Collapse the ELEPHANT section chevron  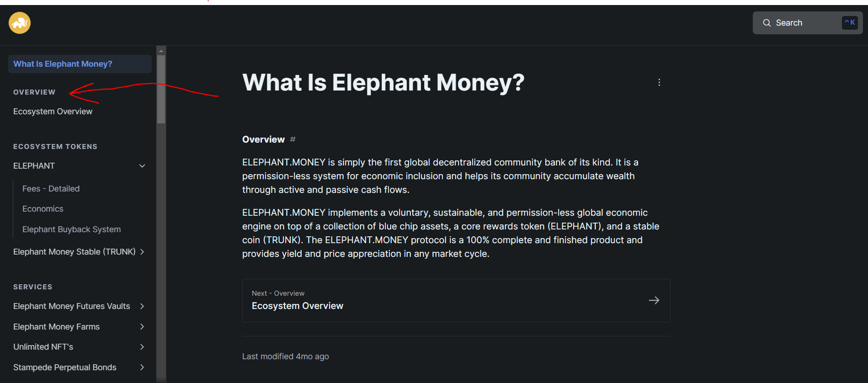(142, 166)
